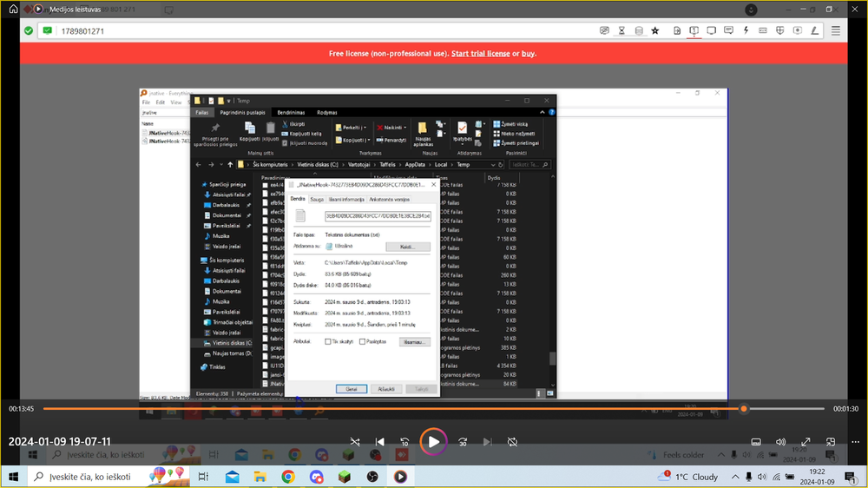
Task: Go to the next track
Action: pyautogui.click(x=487, y=442)
